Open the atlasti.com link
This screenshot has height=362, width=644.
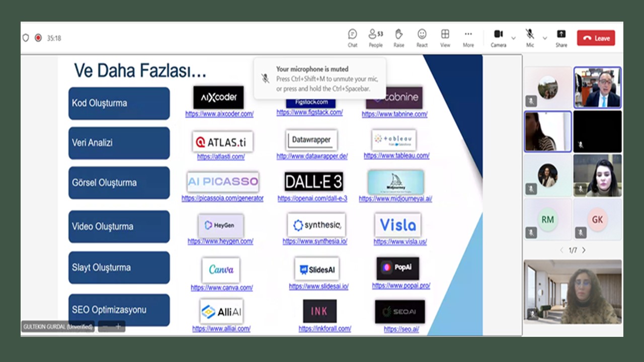click(221, 156)
